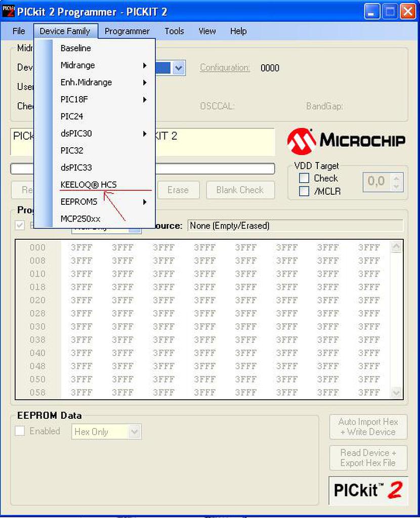420x518 pixels.
Task: Click Read Device + Export Hex File
Action: 368,458
